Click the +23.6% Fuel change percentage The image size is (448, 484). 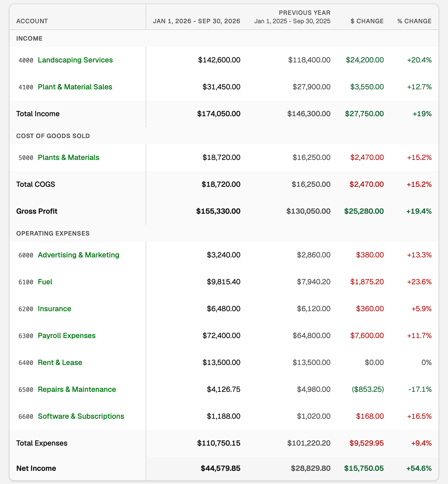419,282
